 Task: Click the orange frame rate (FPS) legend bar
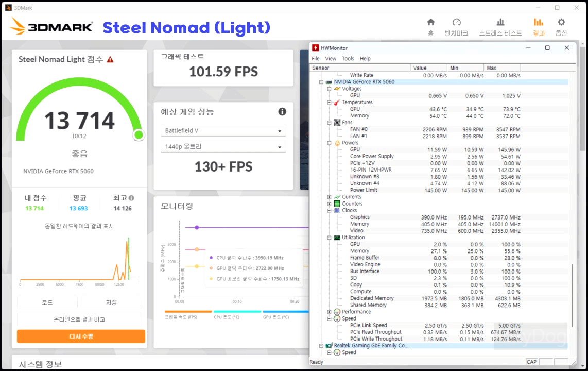click(x=188, y=311)
